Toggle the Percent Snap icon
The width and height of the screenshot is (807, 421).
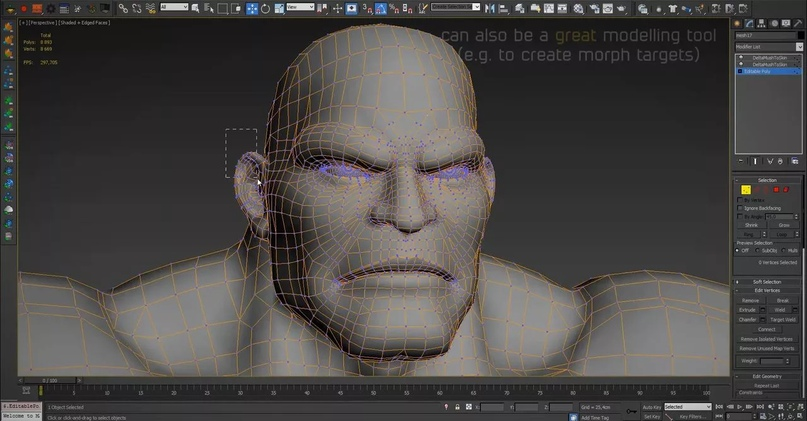(394, 8)
